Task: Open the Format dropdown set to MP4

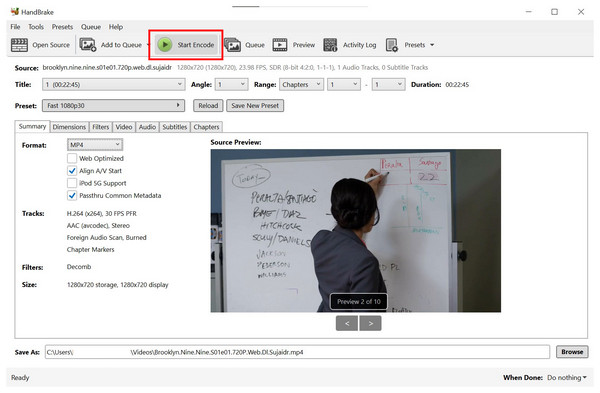Action: pyautogui.click(x=95, y=145)
